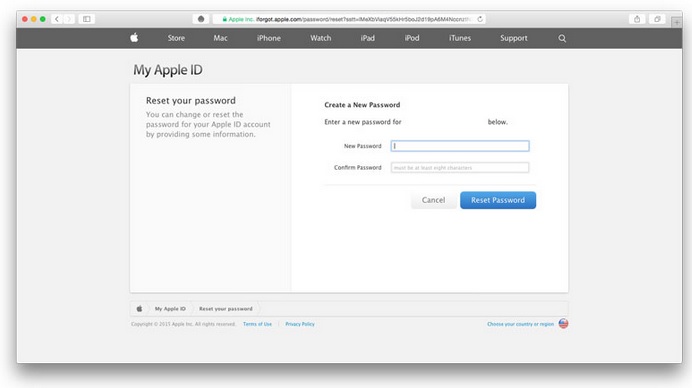Image resolution: width=692 pixels, height=388 pixels.
Task: Open the Safari share button
Action: (x=637, y=19)
